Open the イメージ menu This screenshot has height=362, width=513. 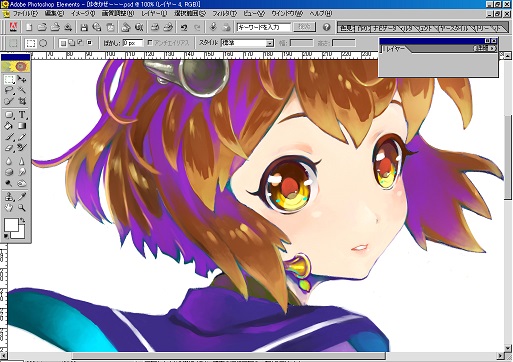tap(83, 14)
